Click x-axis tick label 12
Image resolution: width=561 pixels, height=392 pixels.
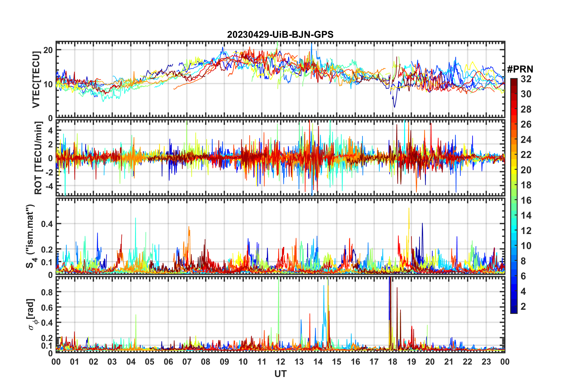coord(280,362)
